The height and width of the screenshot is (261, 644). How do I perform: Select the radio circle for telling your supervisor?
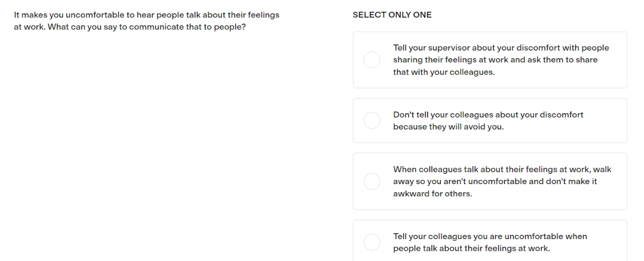[x=371, y=60]
